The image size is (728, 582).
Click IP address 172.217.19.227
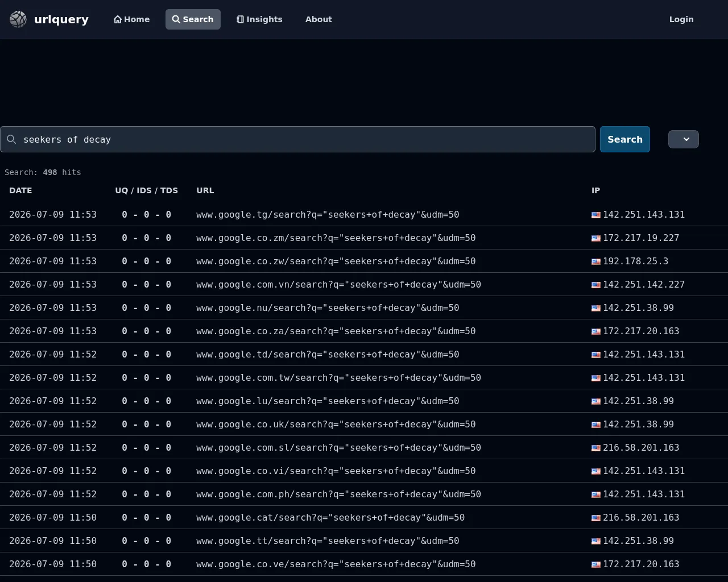641,238
